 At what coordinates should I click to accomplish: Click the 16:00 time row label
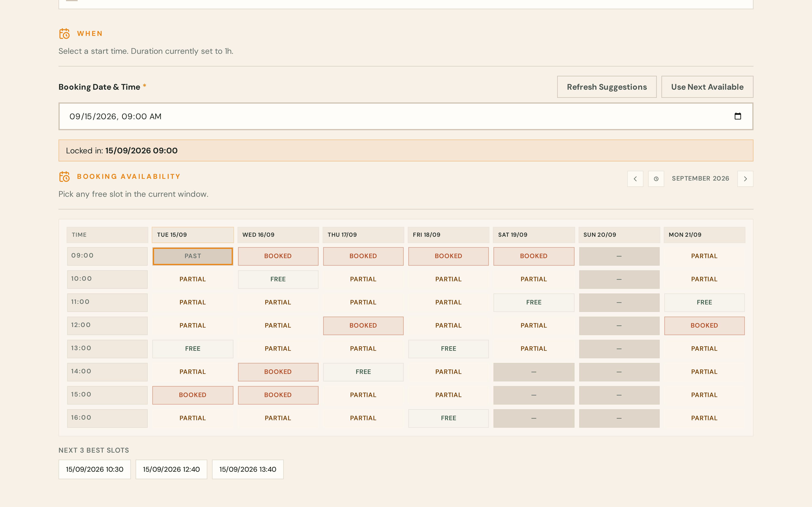click(107, 418)
